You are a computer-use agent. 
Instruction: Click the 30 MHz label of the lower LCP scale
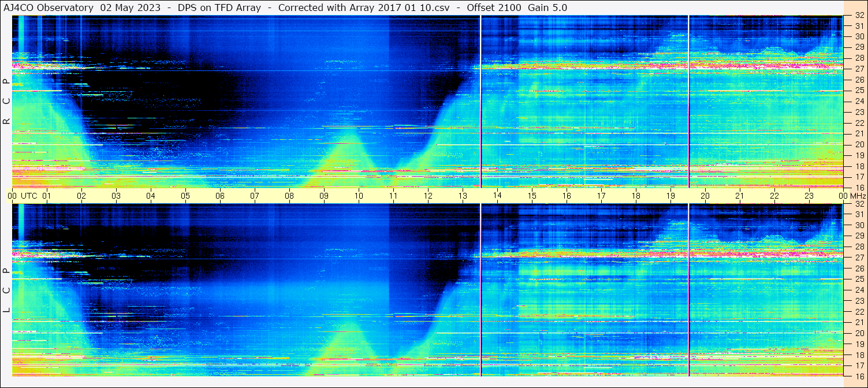pyautogui.click(x=858, y=225)
